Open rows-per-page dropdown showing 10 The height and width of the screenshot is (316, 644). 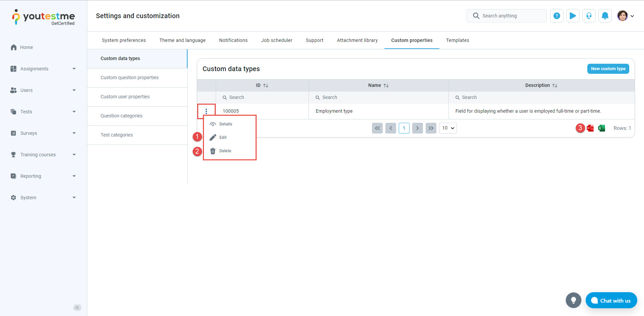point(447,128)
